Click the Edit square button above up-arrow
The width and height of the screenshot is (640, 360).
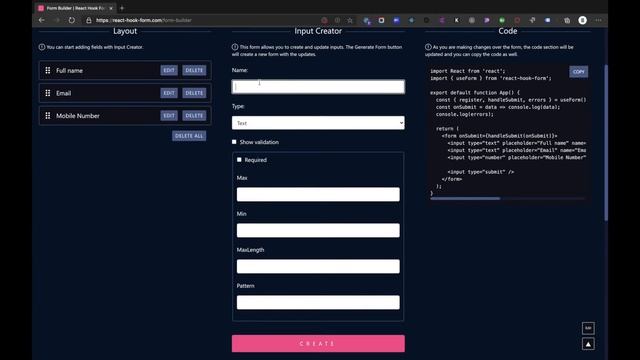588,328
